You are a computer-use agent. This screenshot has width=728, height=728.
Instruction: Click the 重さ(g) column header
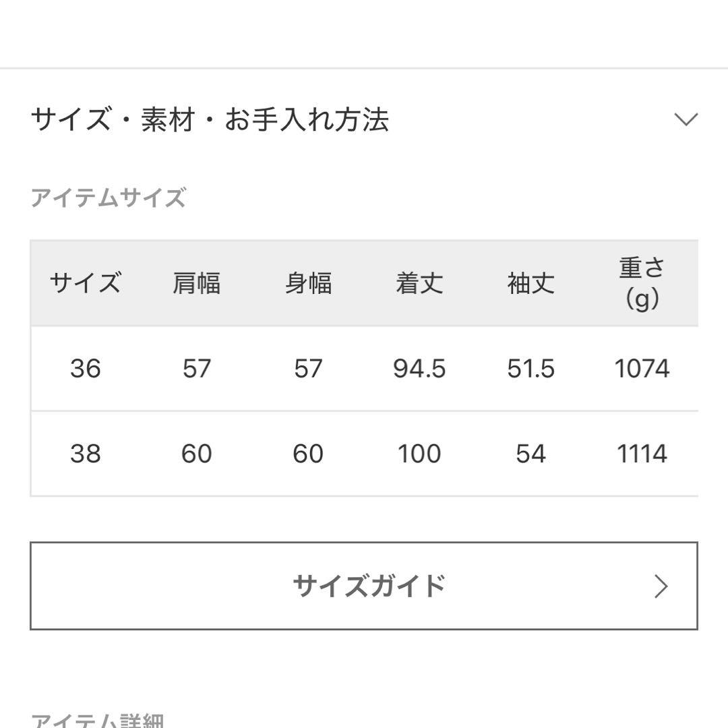click(640, 283)
